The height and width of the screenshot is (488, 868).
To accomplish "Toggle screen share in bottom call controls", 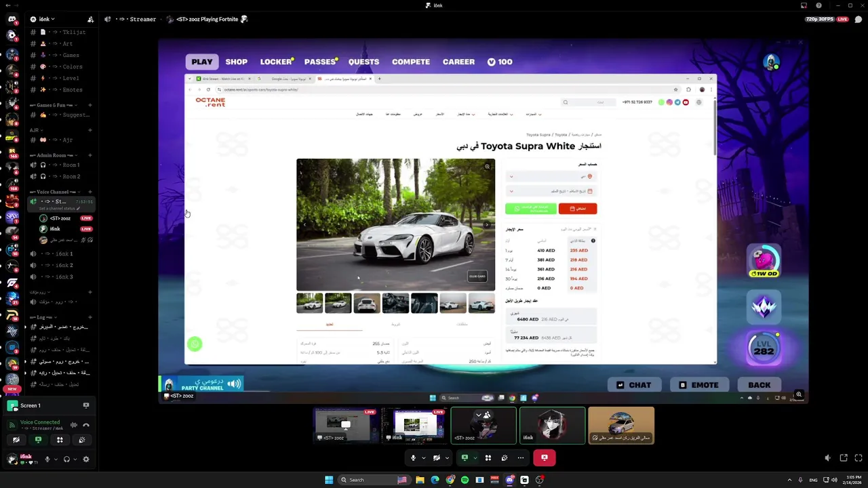I will pos(465,458).
